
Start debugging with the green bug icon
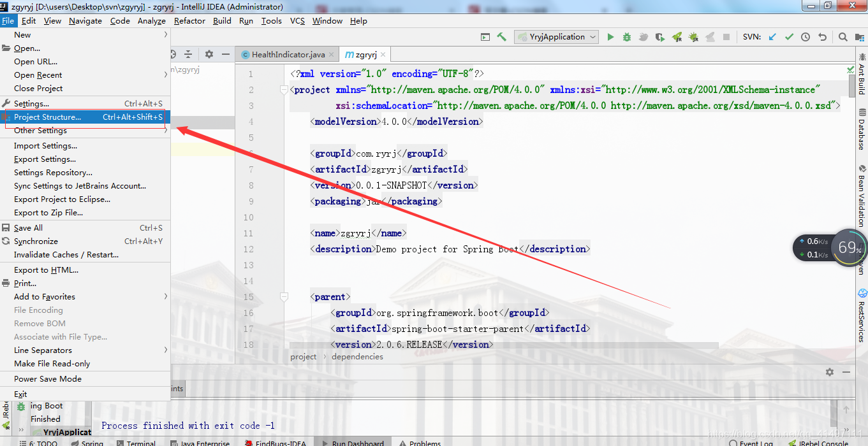627,37
